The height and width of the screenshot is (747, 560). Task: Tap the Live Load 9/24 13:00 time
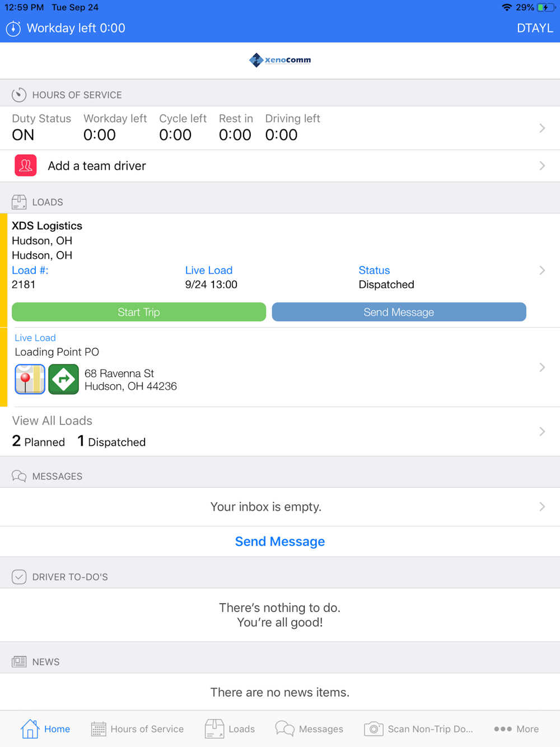(x=211, y=284)
